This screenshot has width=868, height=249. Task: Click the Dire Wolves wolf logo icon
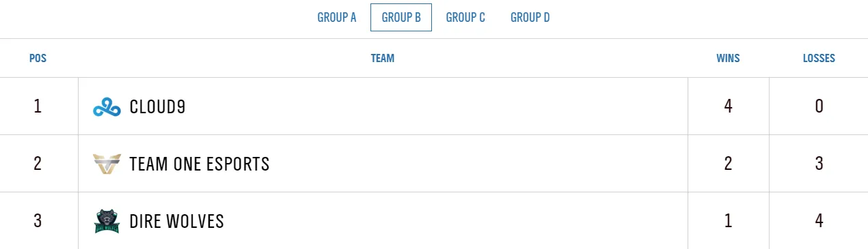coord(107,221)
